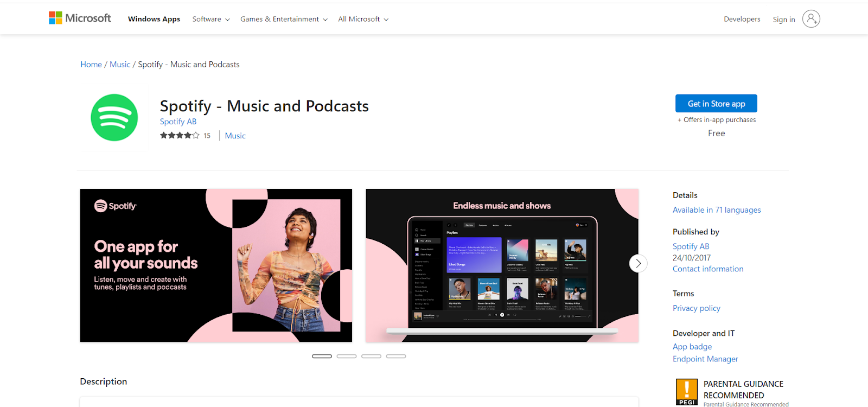Select the third carousel page indicator
This screenshot has width=868, height=407.
pyautogui.click(x=371, y=356)
